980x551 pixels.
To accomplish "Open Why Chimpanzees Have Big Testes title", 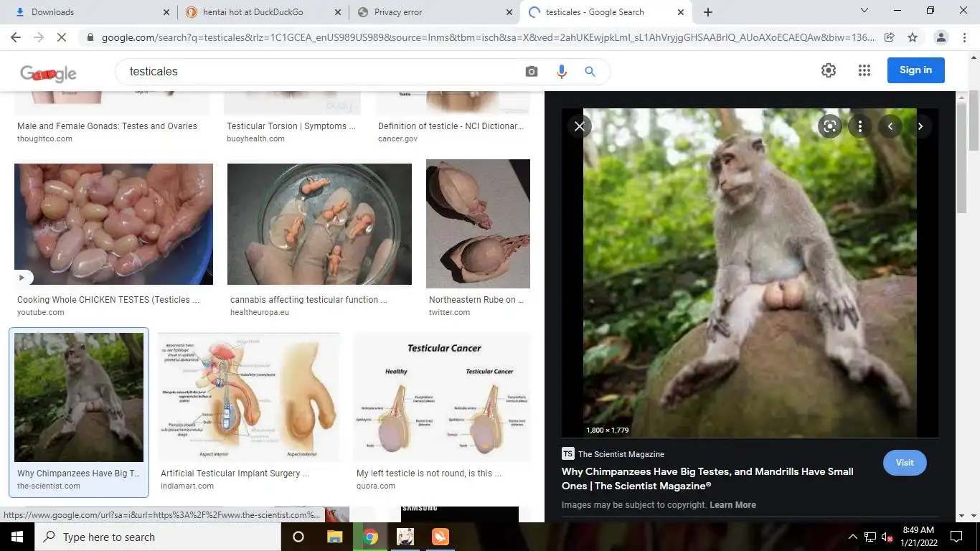I will click(707, 479).
